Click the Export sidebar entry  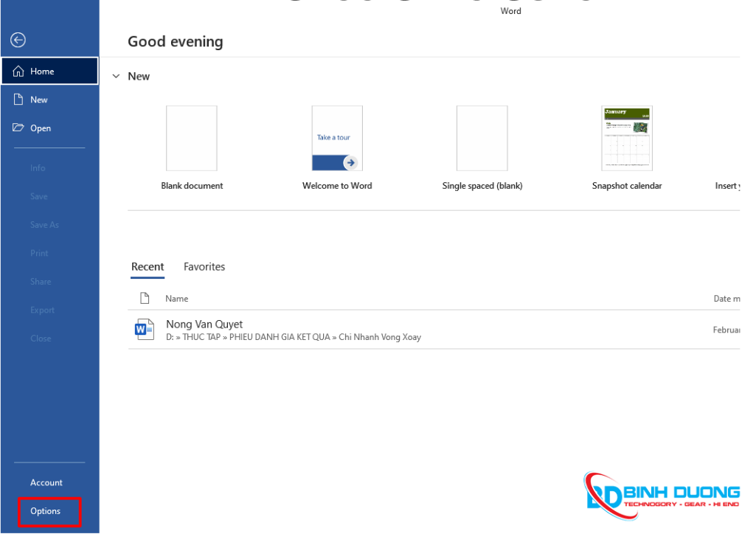(43, 311)
